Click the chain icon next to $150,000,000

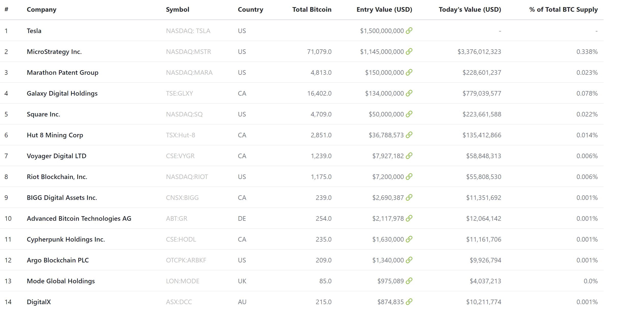tap(409, 72)
